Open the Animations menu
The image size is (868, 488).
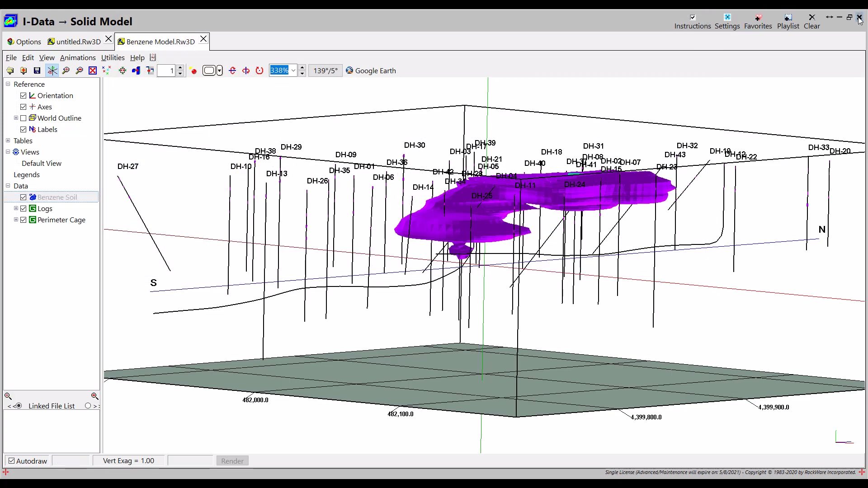click(78, 57)
